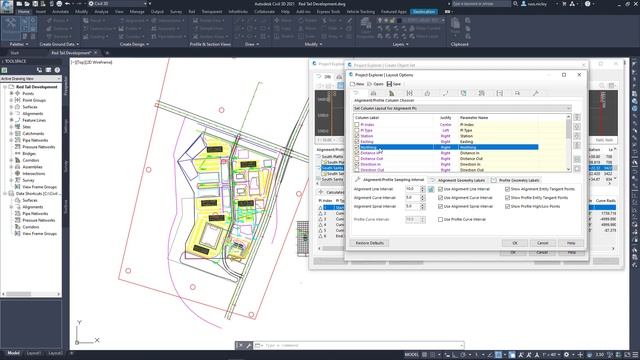Click the Toolspace horizontal scrollbar
This screenshot has height=360, width=640.
(x=31, y=294)
